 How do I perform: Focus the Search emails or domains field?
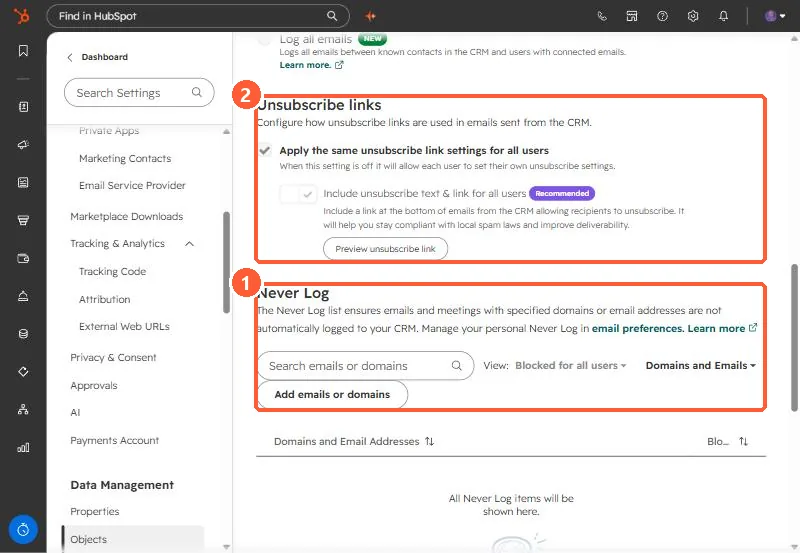point(366,366)
